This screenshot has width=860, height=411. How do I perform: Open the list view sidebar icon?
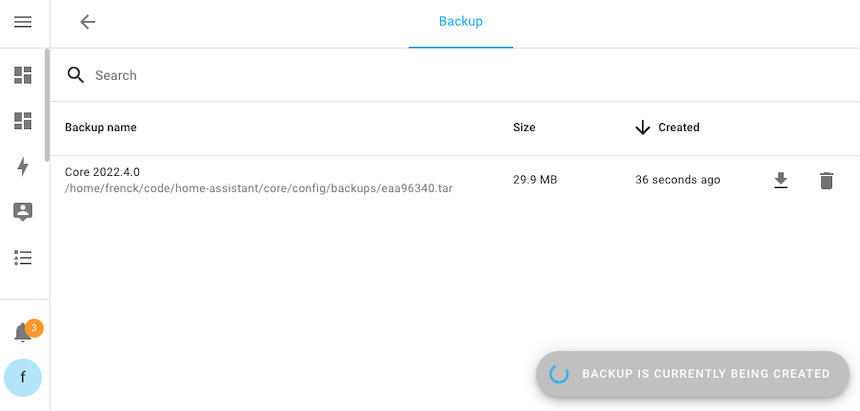[23, 258]
